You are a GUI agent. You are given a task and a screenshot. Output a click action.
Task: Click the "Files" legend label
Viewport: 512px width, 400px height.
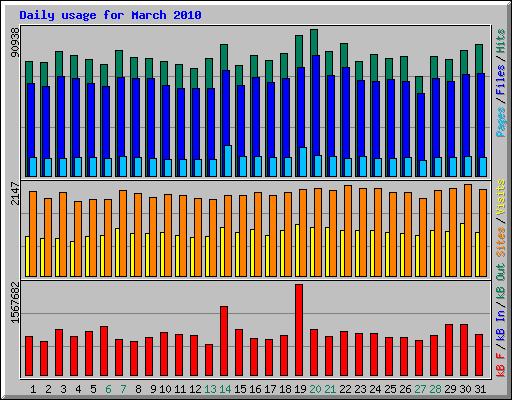[500, 79]
